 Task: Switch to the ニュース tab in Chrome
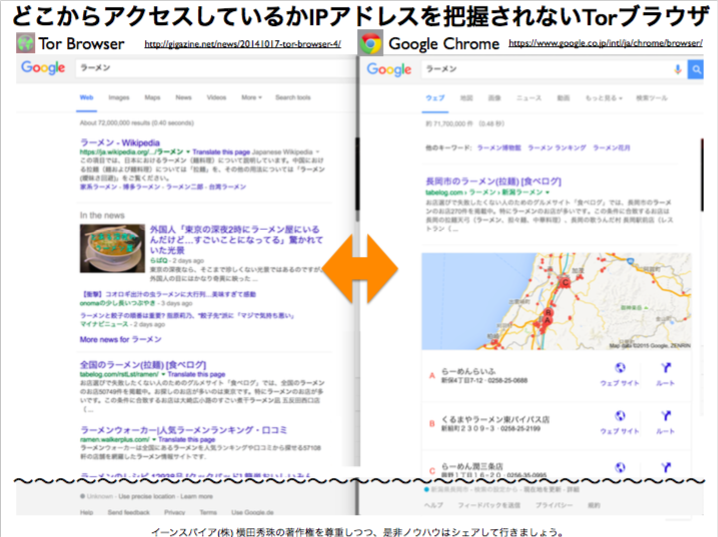click(x=529, y=98)
